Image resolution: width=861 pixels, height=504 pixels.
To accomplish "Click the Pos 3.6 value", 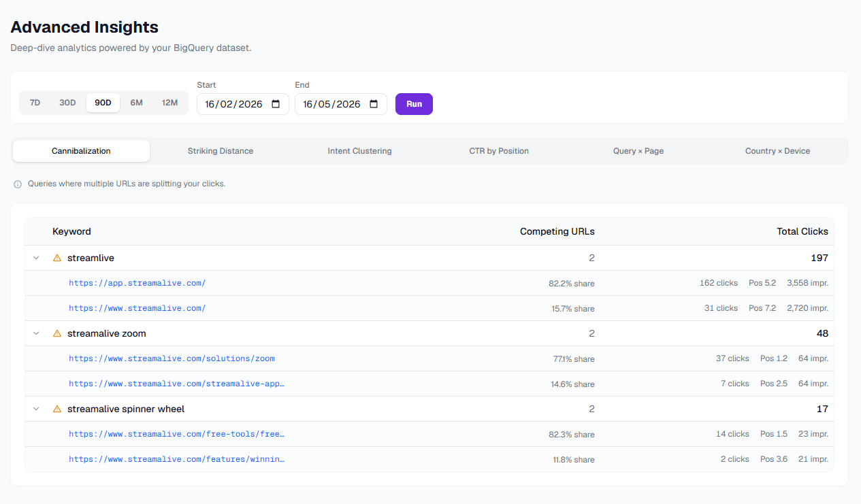I will pos(774,459).
